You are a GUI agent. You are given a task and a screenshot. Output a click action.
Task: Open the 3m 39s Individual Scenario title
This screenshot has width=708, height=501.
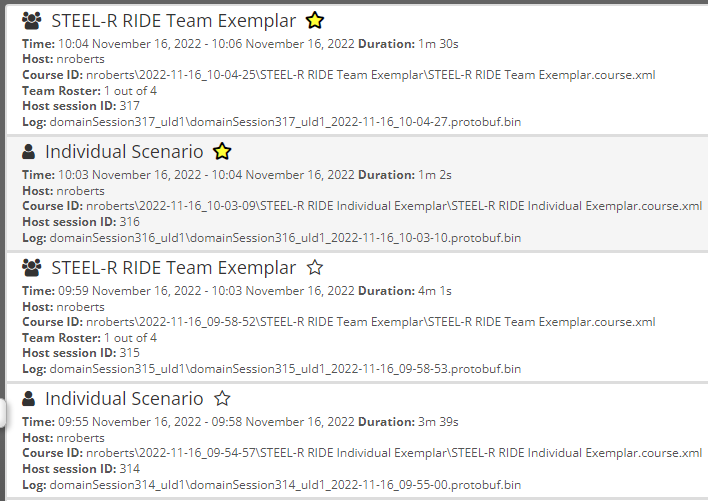[124, 399]
